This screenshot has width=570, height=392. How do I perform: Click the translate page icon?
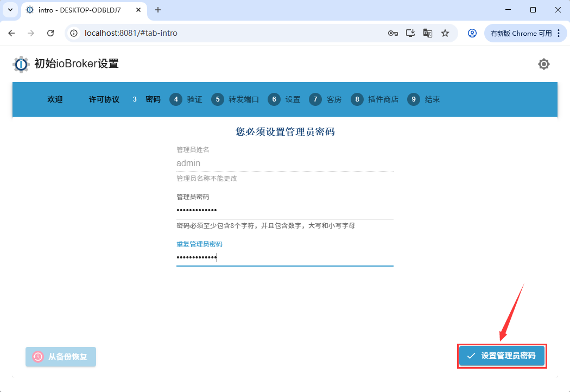pyautogui.click(x=428, y=33)
